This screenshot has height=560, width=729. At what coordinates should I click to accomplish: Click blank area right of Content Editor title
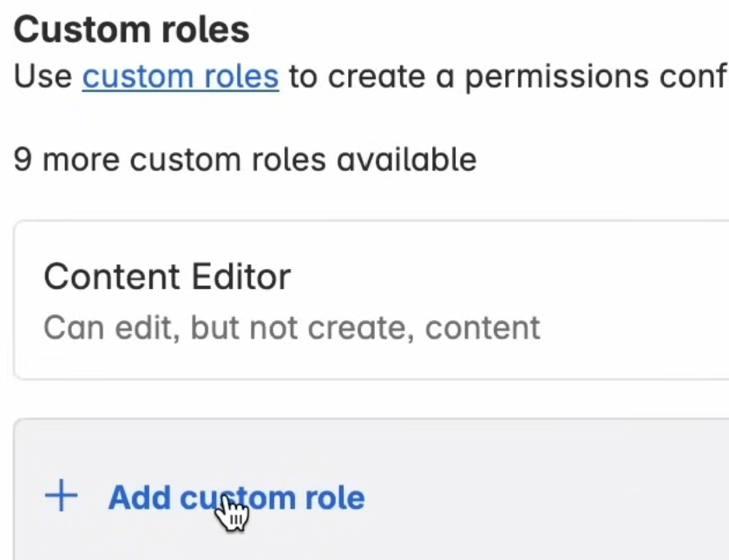point(512,277)
